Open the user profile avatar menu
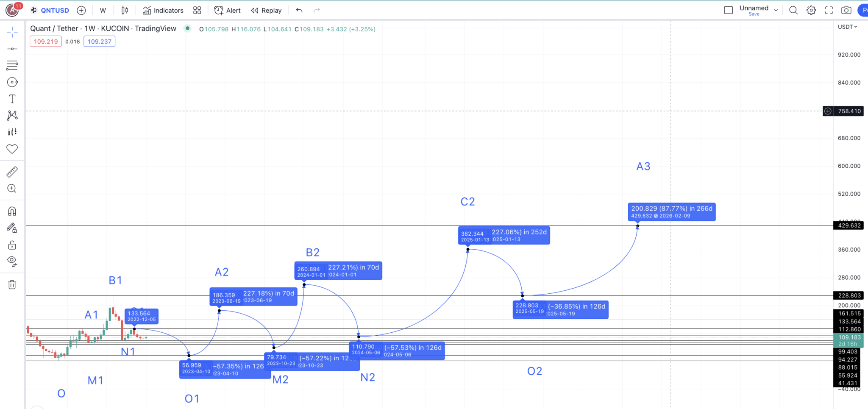This screenshot has height=409, width=868. [x=12, y=10]
